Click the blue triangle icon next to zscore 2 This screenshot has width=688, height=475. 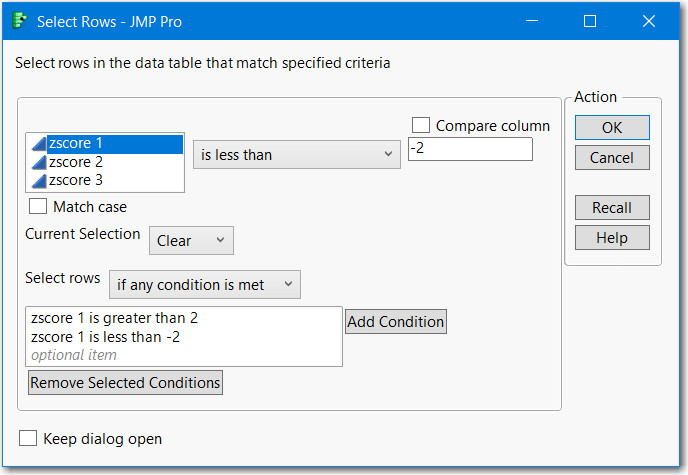click(x=38, y=162)
